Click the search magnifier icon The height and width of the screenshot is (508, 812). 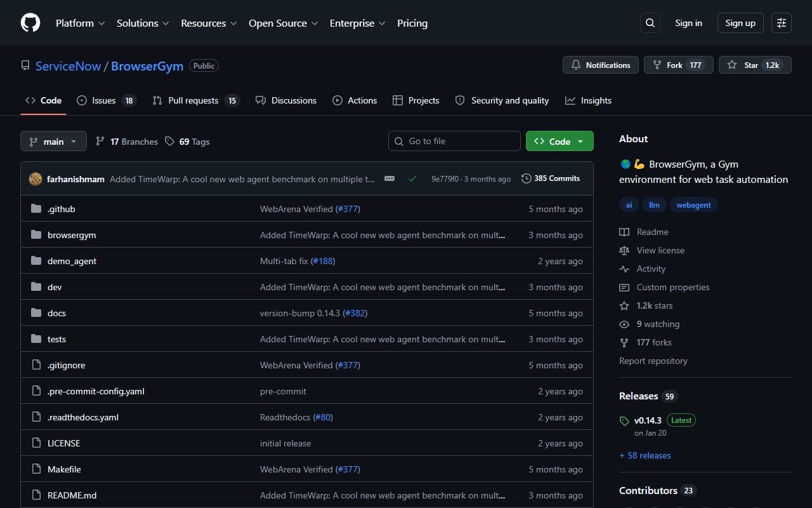650,23
